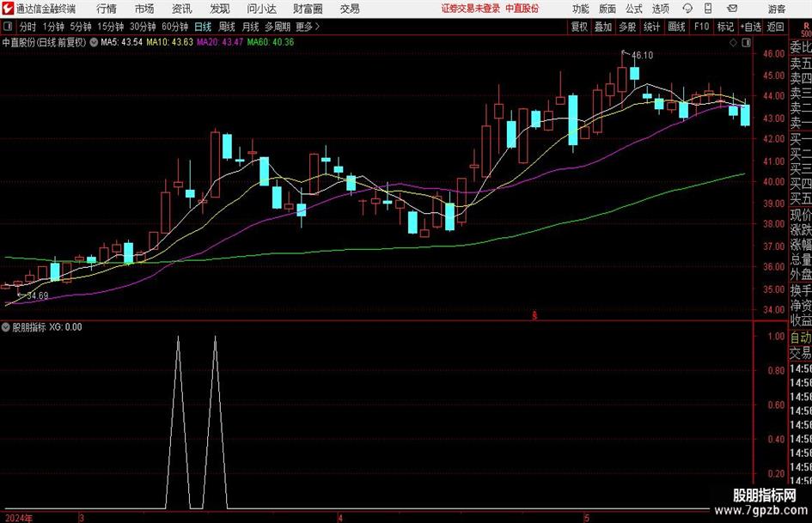Switch to the 1分钟 period tab
The height and width of the screenshot is (523, 812).
[53, 27]
